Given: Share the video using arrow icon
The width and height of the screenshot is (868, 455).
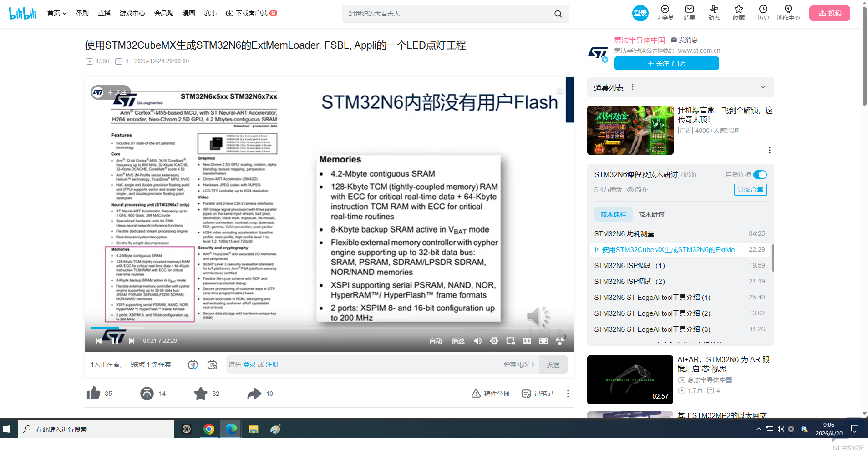Looking at the screenshot, I should [x=254, y=394].
